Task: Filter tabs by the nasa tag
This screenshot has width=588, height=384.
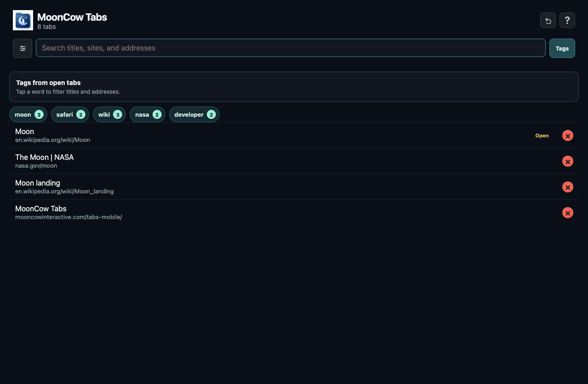Action: point(147,114)
